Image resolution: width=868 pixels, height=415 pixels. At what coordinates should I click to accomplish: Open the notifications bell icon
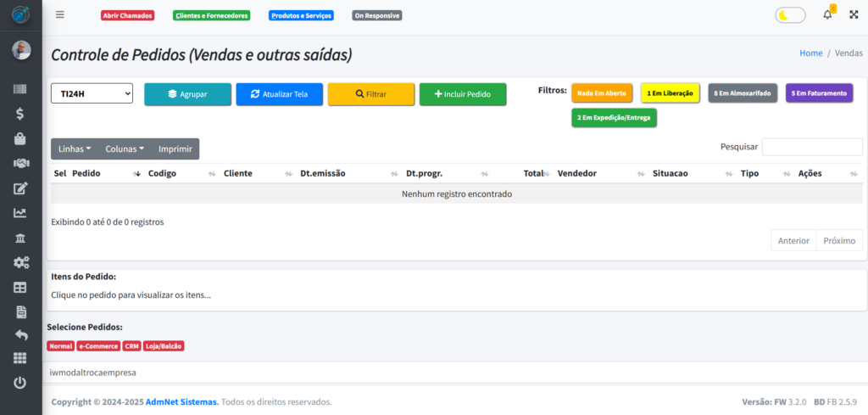(827, 15)
